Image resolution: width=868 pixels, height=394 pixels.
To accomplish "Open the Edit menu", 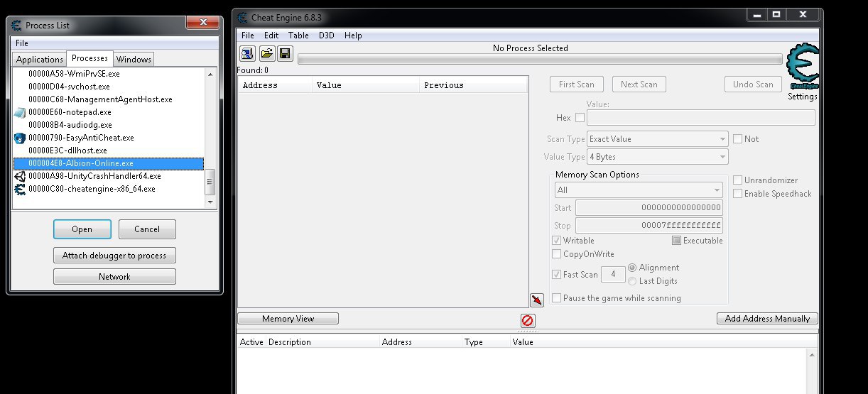I will click(x=271, y=35).
